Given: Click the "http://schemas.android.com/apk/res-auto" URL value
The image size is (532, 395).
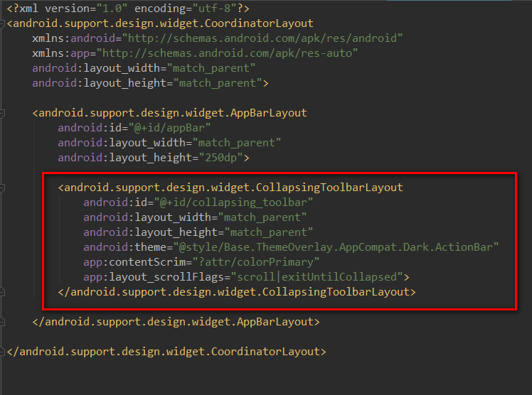Looking at the screenshot, I should (228, 53).
